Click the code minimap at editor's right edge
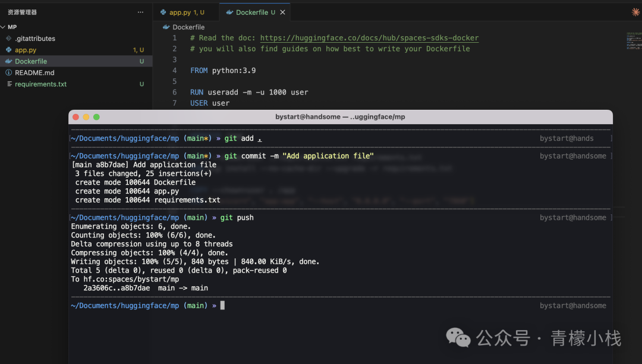 634,41
